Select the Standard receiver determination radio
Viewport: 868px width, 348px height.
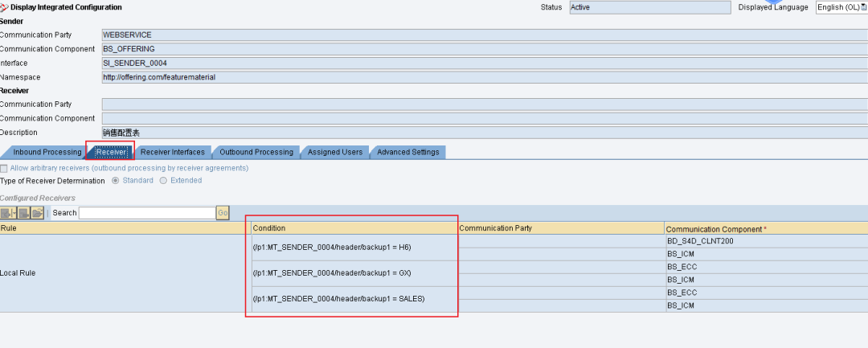pyautogui.click(x=115, y=180)
